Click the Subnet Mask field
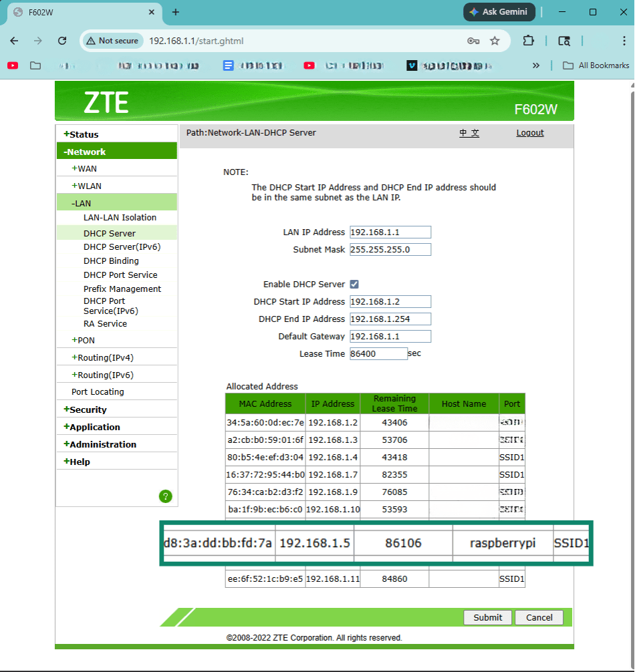 tap(390, 249)
